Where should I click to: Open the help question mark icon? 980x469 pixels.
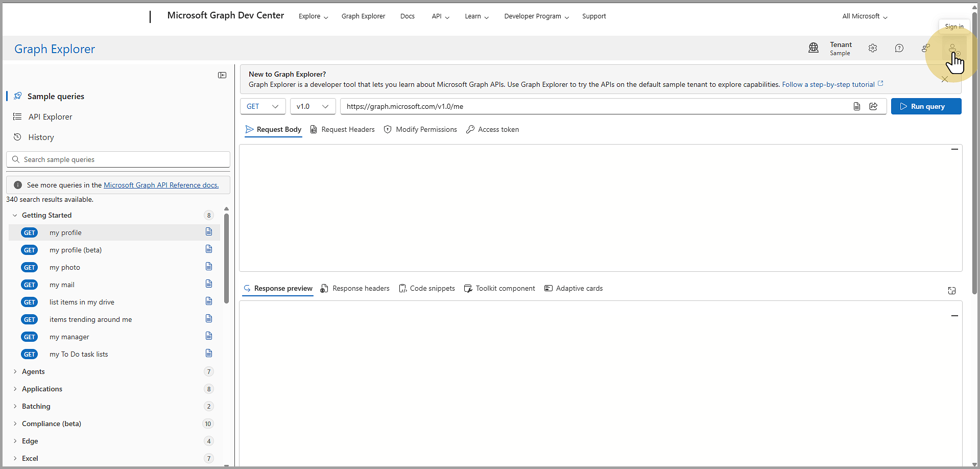click(899, 48)
